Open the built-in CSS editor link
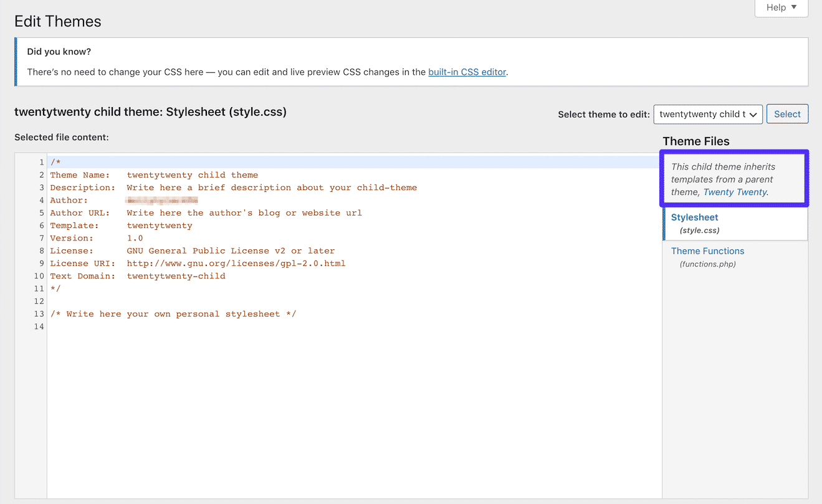The height and width of the screenshot is (504, 822). click(x=466, y=72)
